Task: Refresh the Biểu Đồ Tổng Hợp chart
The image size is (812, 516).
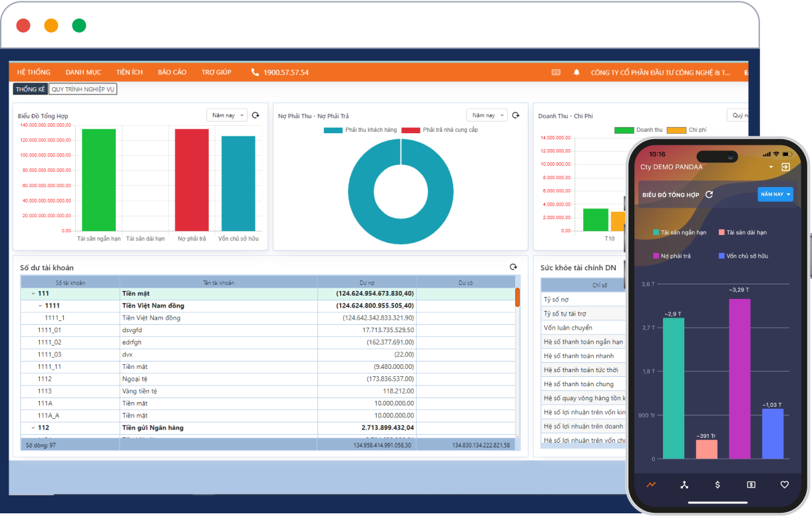Action: pos(256,115)
